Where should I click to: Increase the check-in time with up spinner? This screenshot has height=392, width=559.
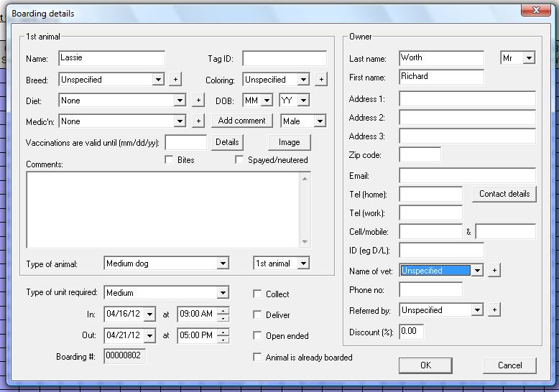223,310
